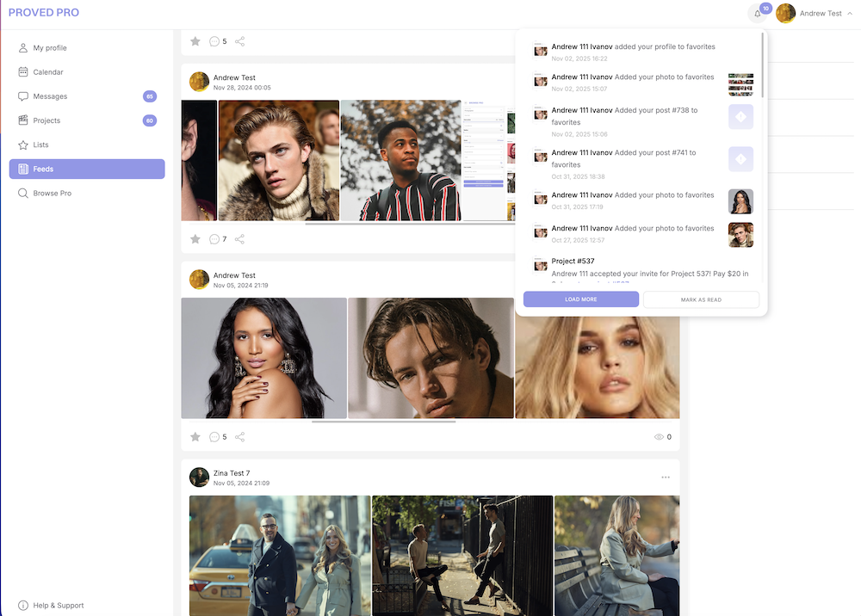
Task: Click Andrew Test avatar on Nov 05 post
Action: [x=200, y=280]
